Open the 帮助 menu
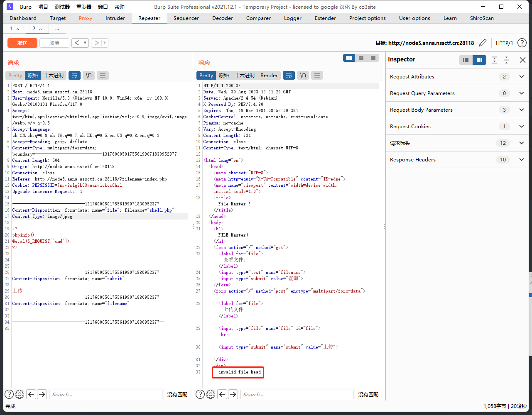The image size is (532, 415). coord(120,7)
